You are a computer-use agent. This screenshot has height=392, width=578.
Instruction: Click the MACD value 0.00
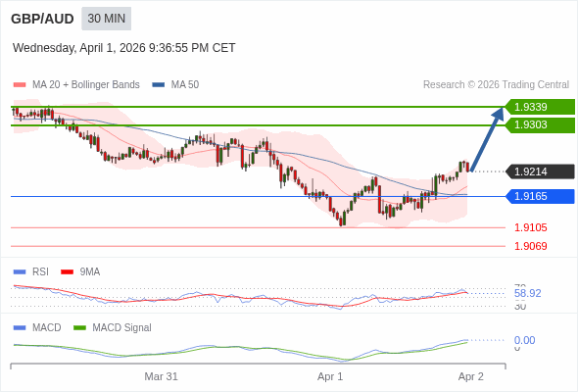click(524, 340)
